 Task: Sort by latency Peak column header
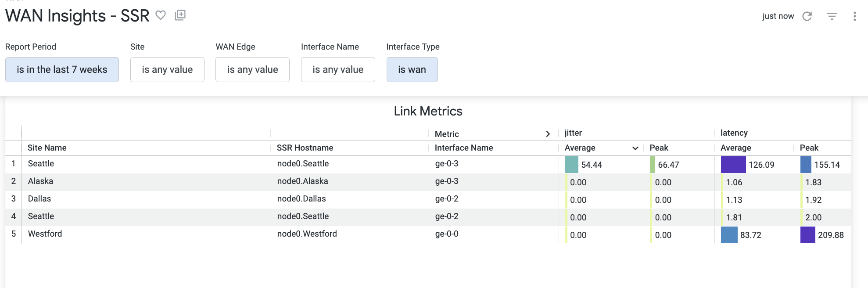[x=809, y=148]
